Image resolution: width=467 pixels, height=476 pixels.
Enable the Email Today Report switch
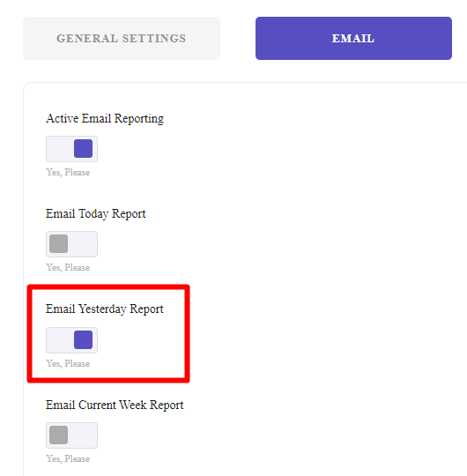coord(71,244)
